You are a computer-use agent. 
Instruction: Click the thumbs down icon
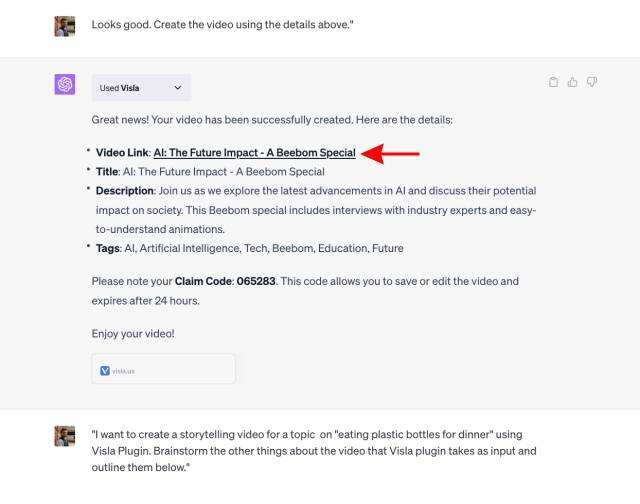(x=592, y=82)
